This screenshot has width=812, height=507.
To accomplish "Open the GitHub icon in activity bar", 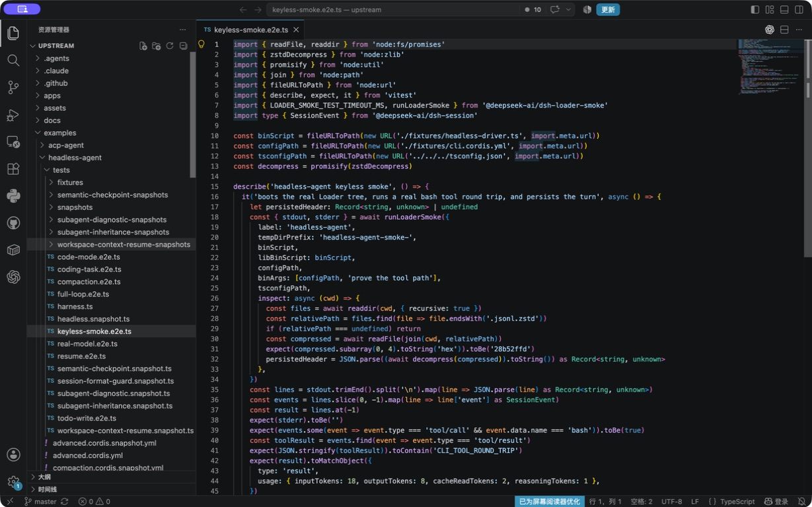I will point(13,223).
